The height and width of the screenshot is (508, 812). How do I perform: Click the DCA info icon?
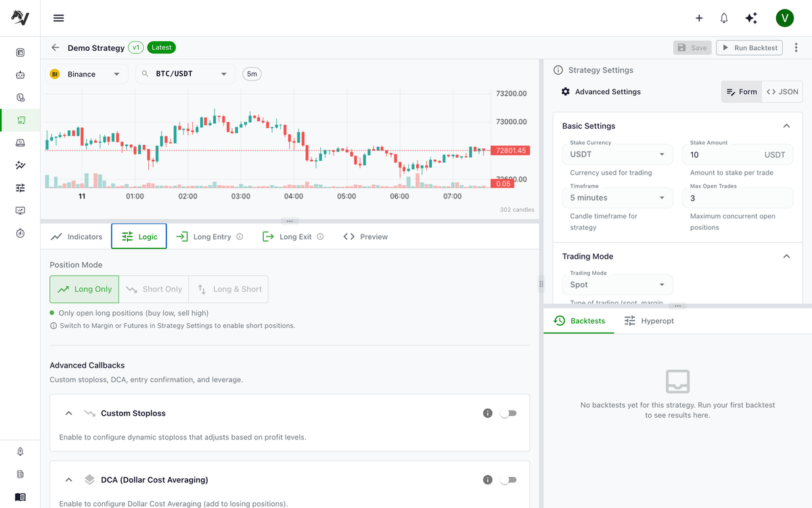click(487, 480)
